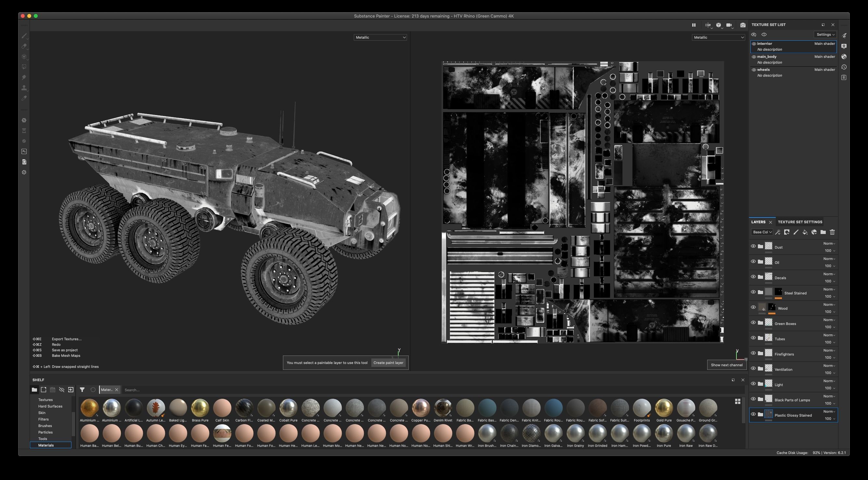Viewport: 868px width, 480px height.
Task: Select the Projection tool
Action: (24, 57)
